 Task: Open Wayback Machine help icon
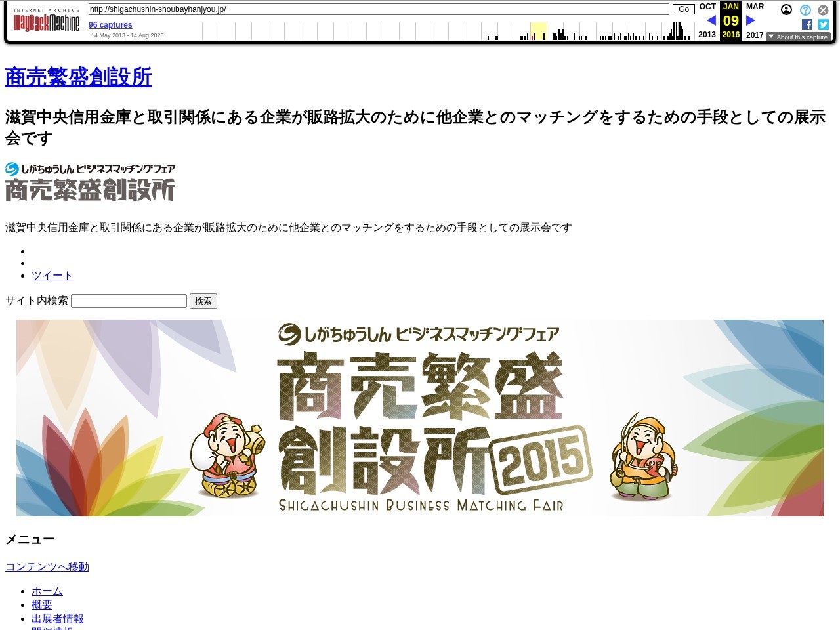click(805, 10)
